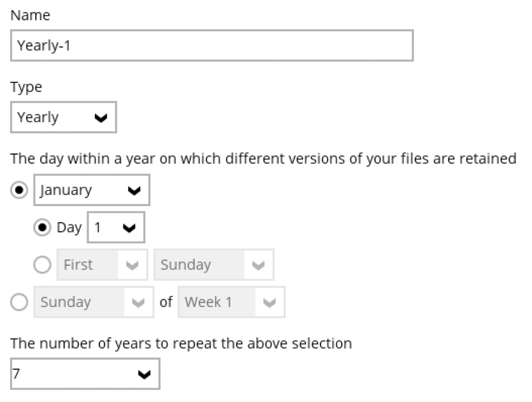
Task: Select the Day radio button
Action: (42, 227)
